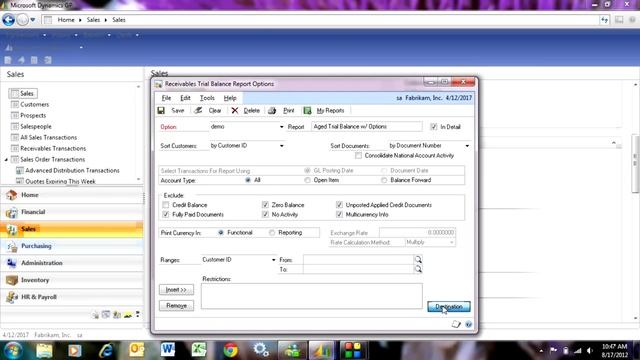Screen dimensions: 640x360
Task: Click the Report name text field
Action: (367, 127)
